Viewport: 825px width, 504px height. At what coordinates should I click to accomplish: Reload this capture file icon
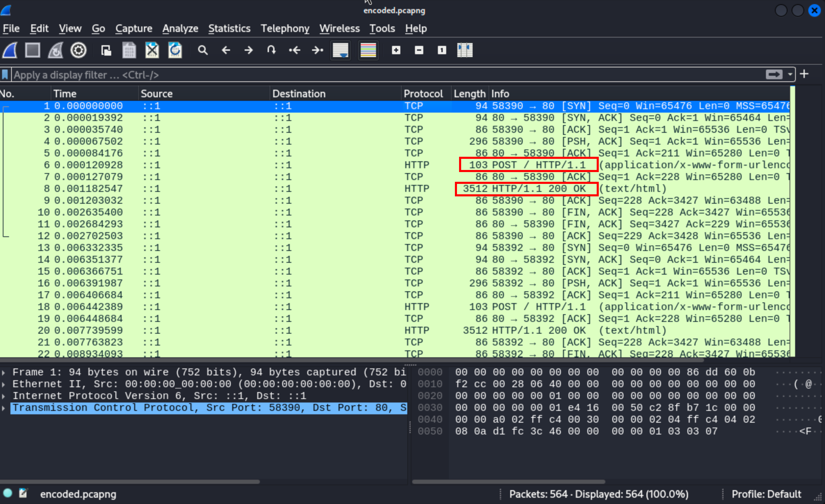click(x=175, y=50)
